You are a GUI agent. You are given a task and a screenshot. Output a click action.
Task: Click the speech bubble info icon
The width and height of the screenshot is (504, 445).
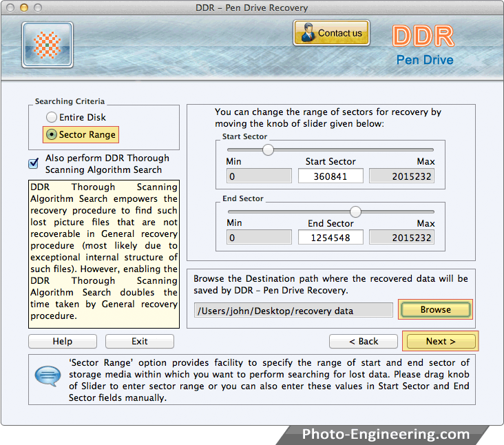[x=48, y=375]
